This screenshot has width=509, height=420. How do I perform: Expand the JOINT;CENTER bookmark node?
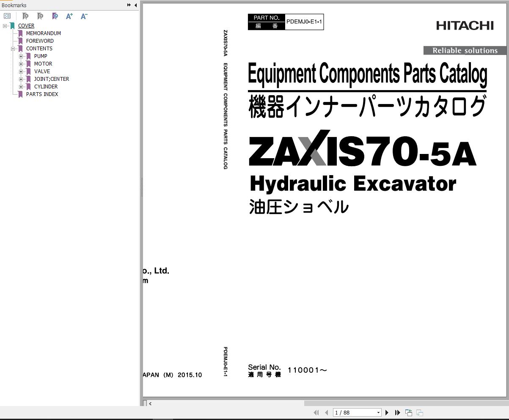click(21, 79)
